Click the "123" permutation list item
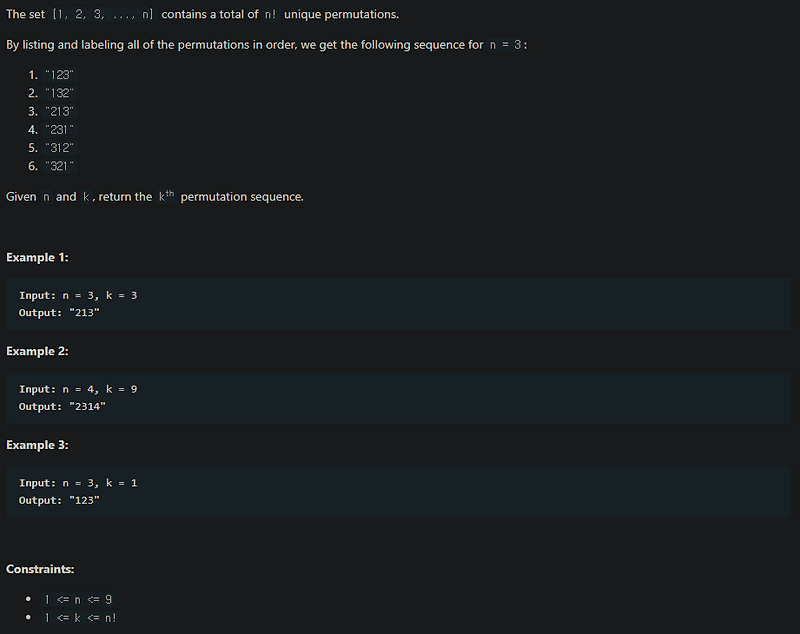 (x=59, y=75)
